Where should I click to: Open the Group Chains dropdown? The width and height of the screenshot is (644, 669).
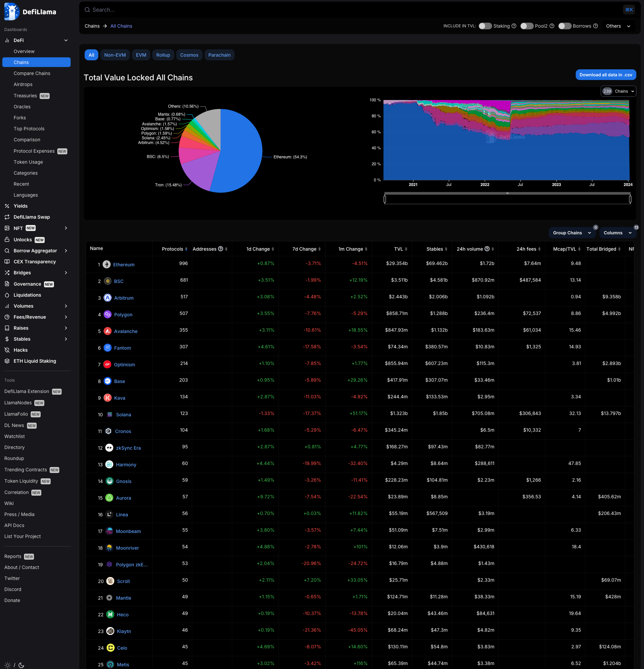coord(572,233)
